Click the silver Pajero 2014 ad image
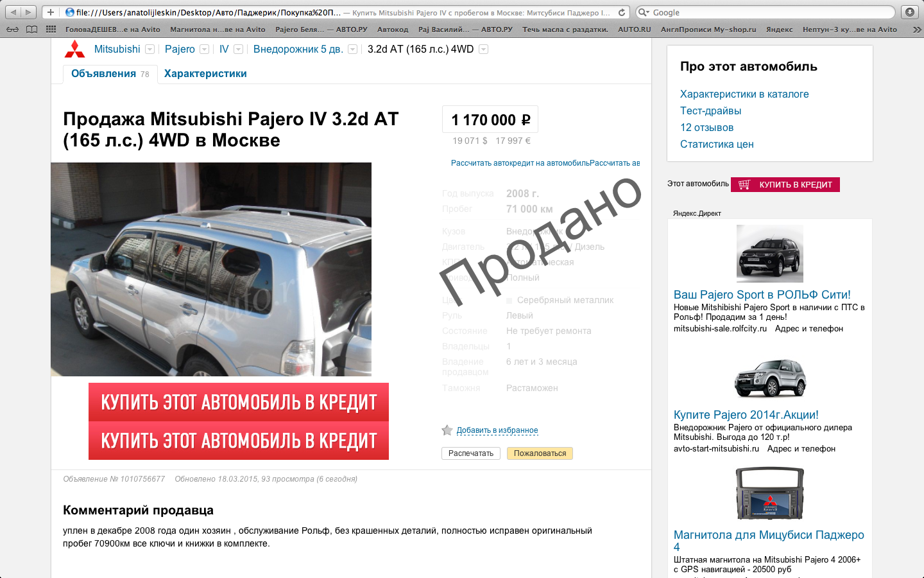The image size is (924, 578). (770, 377)
